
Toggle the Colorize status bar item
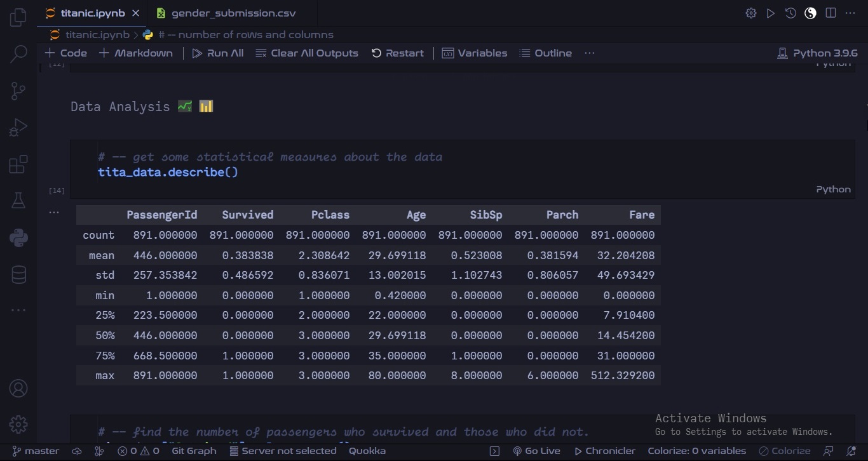785,451
